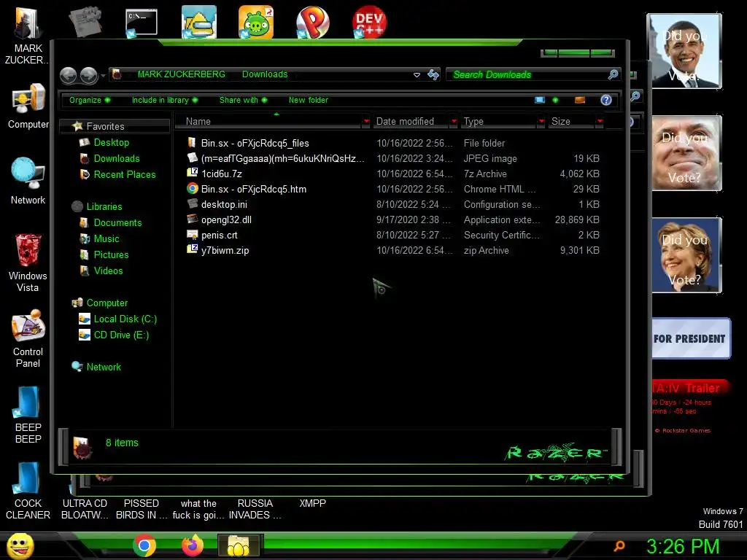Click the smiley face Start button
Viewport: 747px width, 560px height.
coord(20,545)
